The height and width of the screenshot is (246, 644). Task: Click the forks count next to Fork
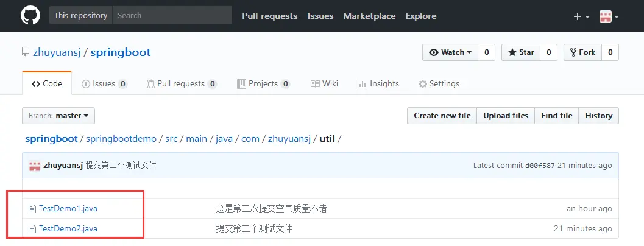[x=610, y=52]
